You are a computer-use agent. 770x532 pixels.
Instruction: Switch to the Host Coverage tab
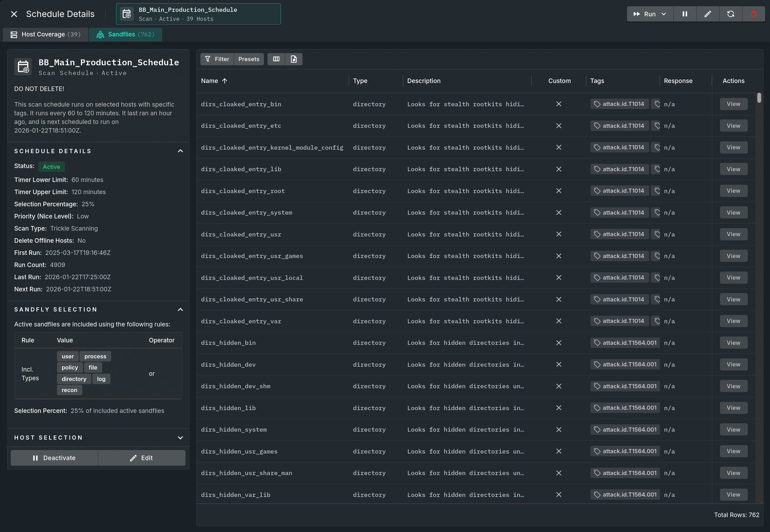coord(45,34)
